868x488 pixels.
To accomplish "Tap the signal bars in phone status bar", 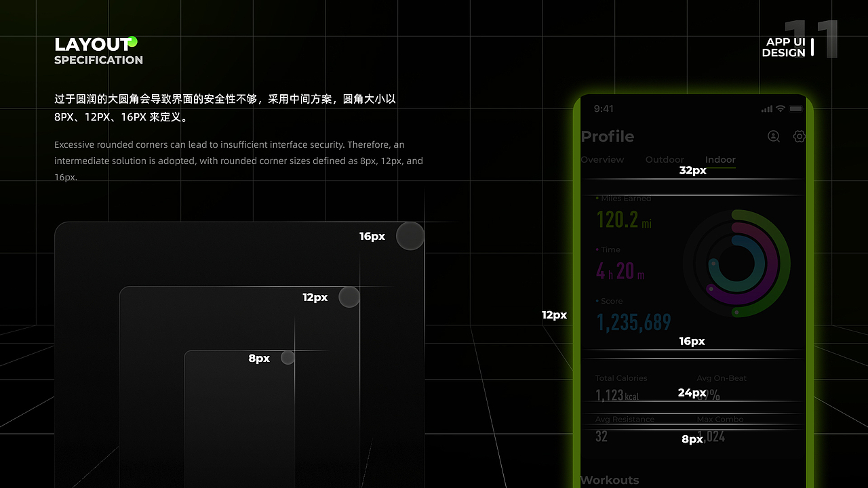I will pyautogui.click(x=767, y=108).
